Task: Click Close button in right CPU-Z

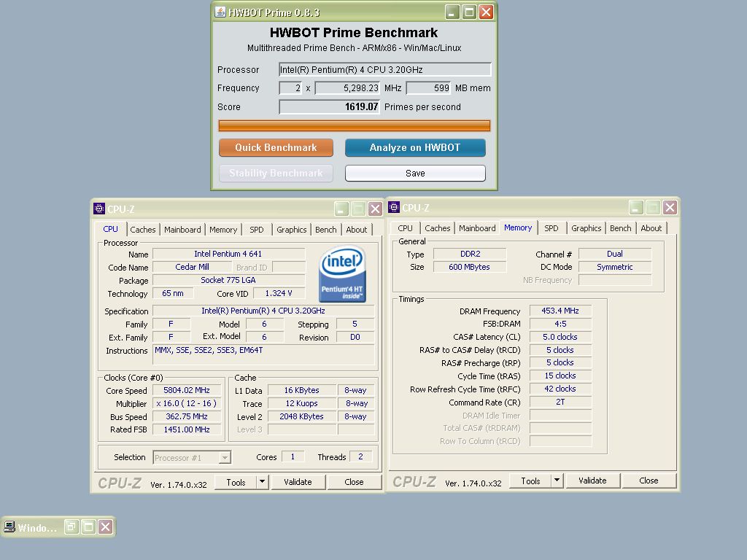Action: pos(649,481)
